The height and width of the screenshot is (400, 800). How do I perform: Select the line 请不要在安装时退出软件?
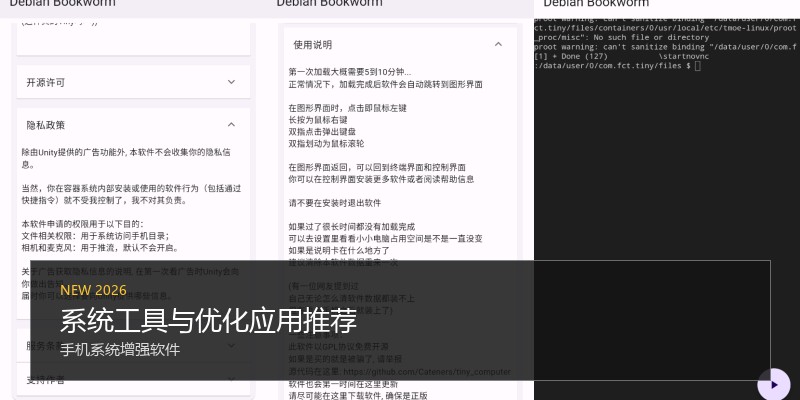point(335,203)
